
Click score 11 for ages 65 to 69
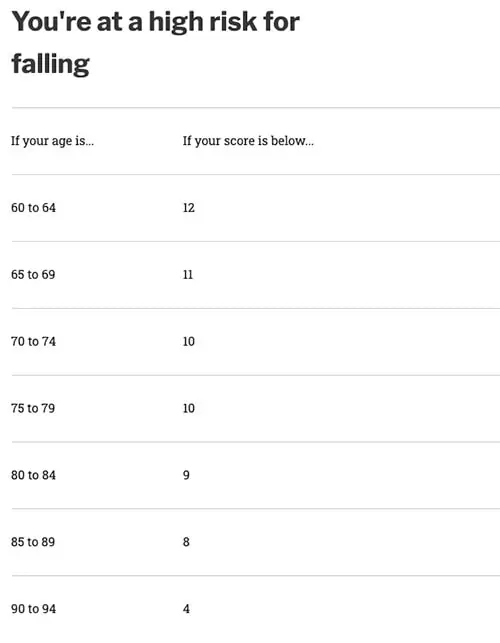[188, 275]
